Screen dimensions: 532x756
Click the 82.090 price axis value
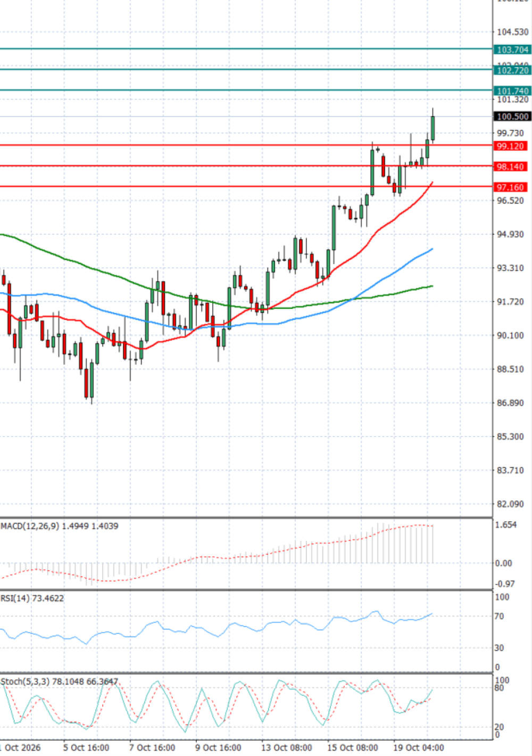point(510,504)
